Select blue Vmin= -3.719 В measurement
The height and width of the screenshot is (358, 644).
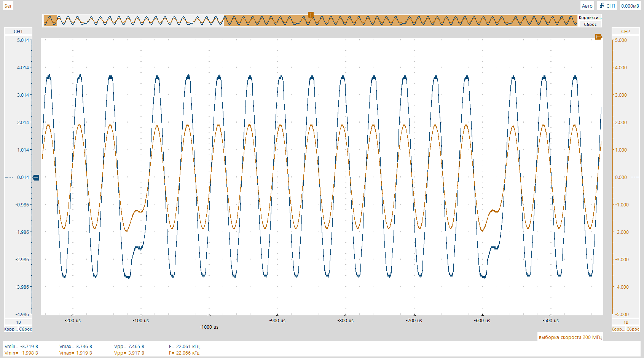(x=21, y=346)
